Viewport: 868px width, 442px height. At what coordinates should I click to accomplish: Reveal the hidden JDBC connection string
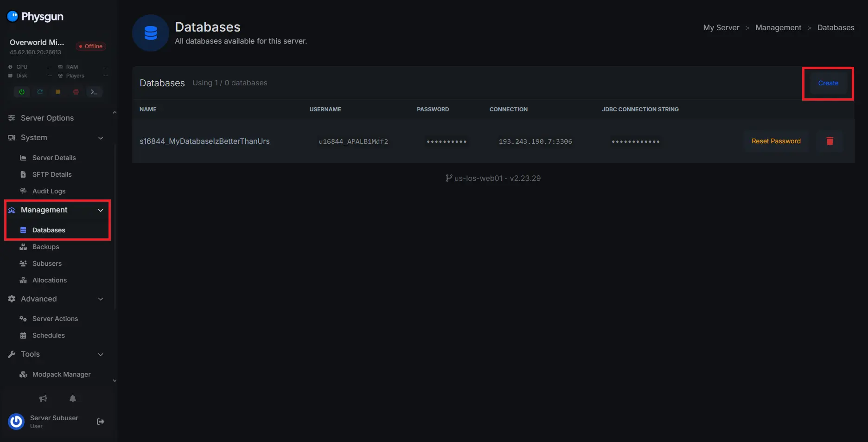point(635,141)
